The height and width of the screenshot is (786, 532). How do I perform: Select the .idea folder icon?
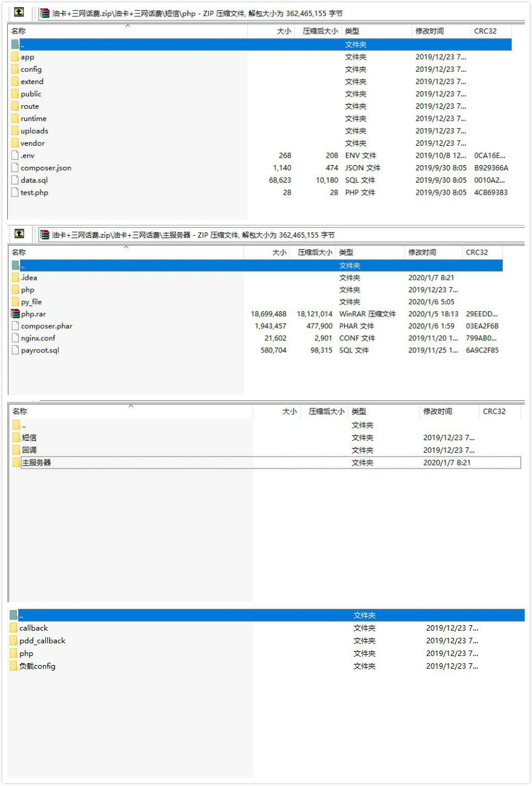16,278
